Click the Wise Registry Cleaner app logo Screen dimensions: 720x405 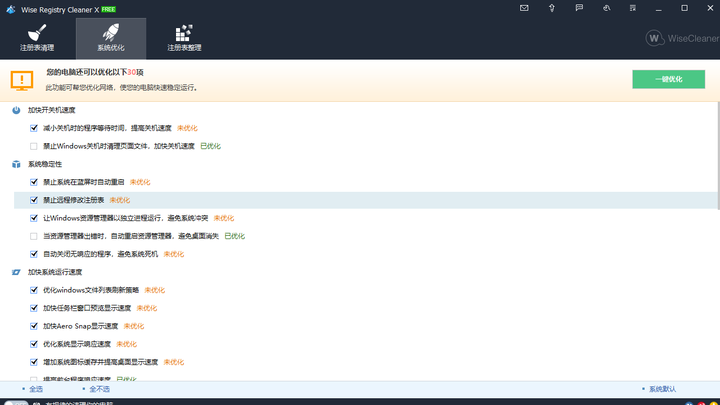point(11,9)
